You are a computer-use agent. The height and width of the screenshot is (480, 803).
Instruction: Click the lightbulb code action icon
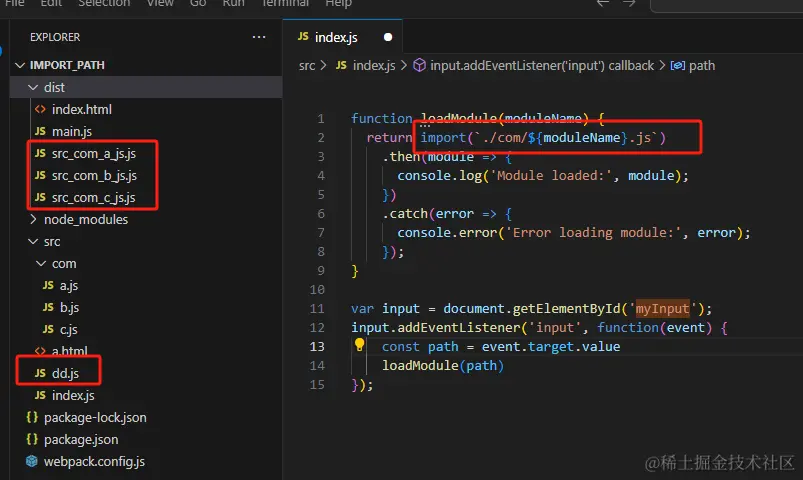360,345
